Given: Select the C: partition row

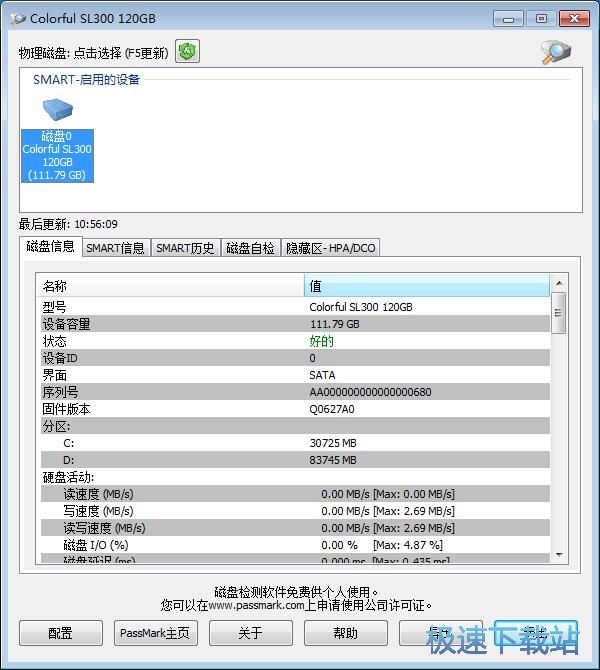Looking at the screenshot, I should click(x=295, y=443).
